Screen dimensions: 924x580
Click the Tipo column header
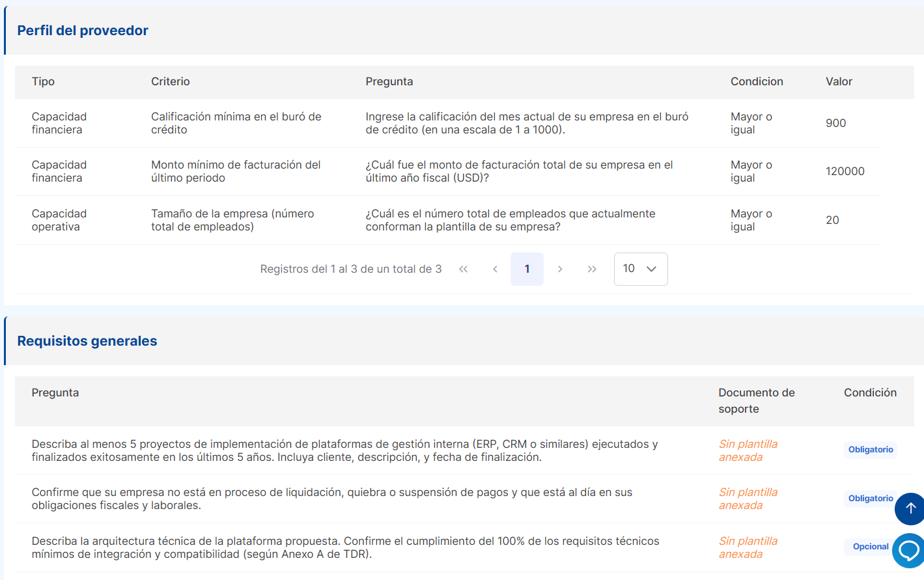(x=43, y=81)
